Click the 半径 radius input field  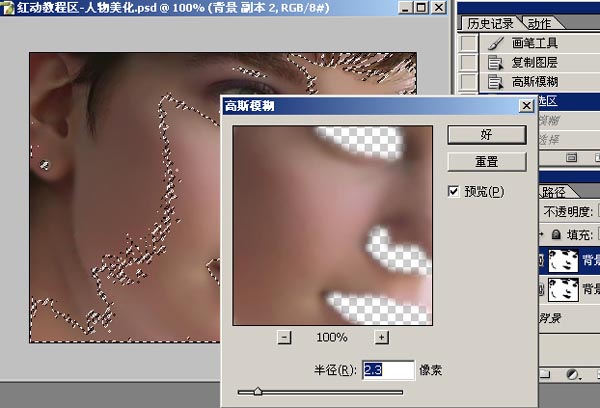click(x=386, y=370)
